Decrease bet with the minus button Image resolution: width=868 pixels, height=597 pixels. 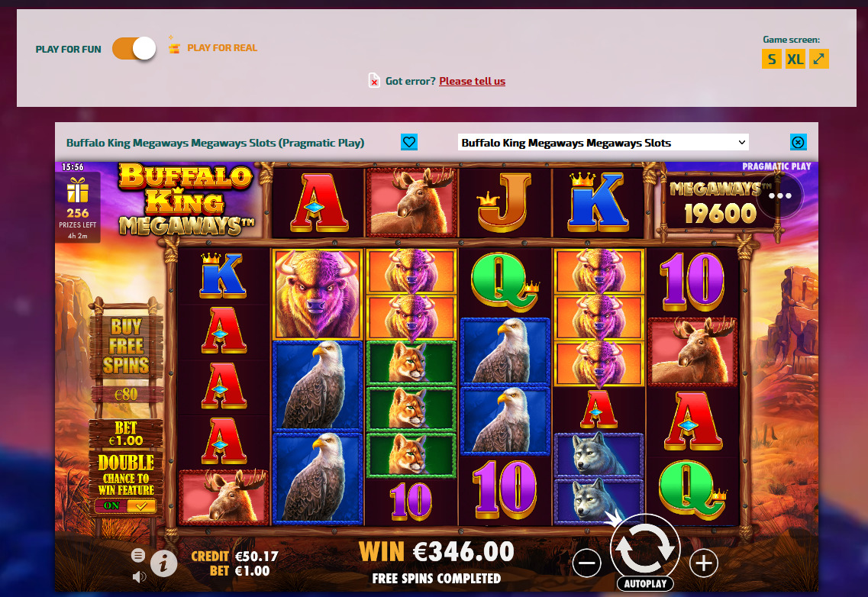(x=587, y=563)
